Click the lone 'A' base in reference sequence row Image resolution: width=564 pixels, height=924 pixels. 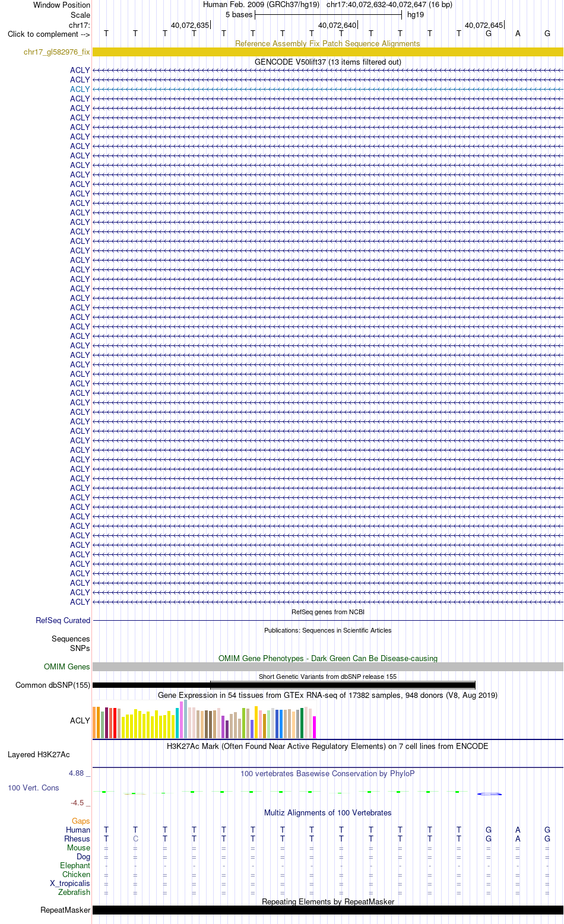point(518,34)
